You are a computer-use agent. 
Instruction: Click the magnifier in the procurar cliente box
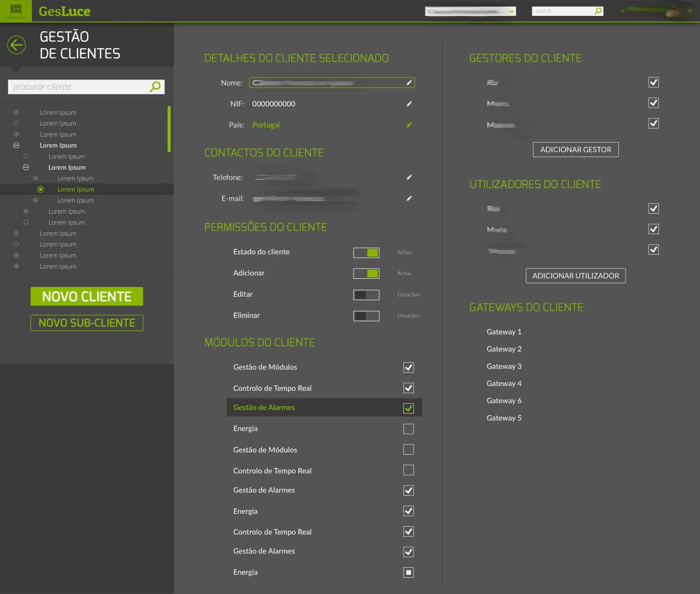tap(154, 87)
